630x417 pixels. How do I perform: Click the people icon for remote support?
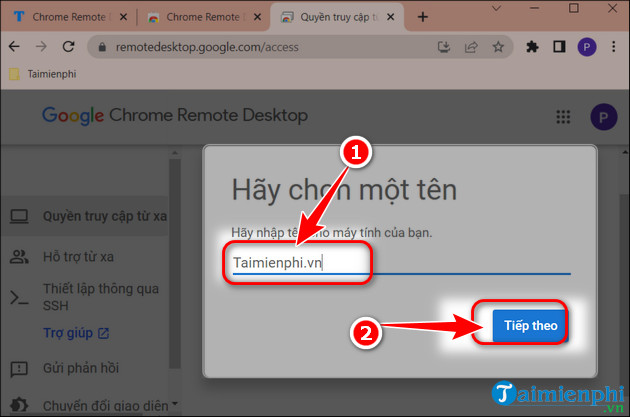point(19,257)
